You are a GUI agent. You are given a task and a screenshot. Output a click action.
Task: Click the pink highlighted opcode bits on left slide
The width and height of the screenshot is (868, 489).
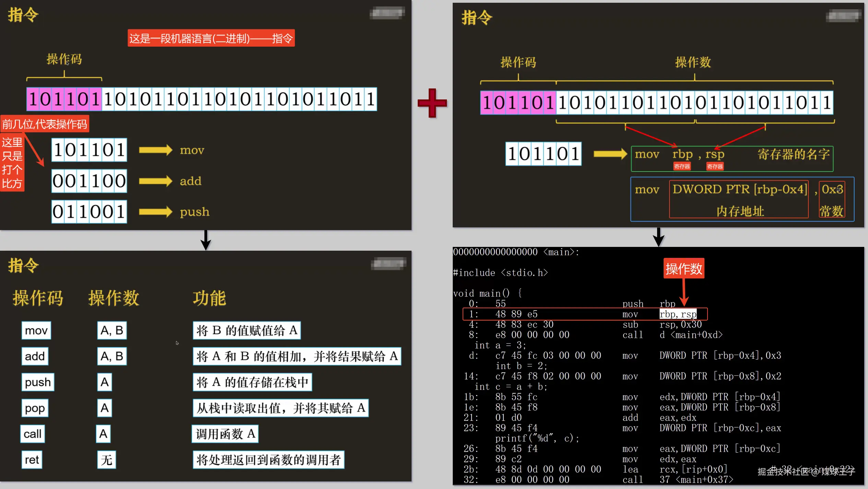(64, 99)
